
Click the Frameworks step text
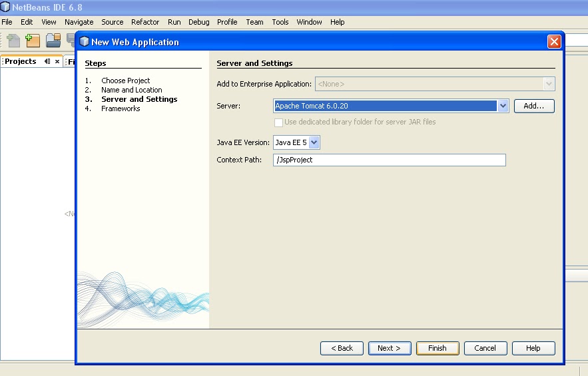(x=121, y=108)
